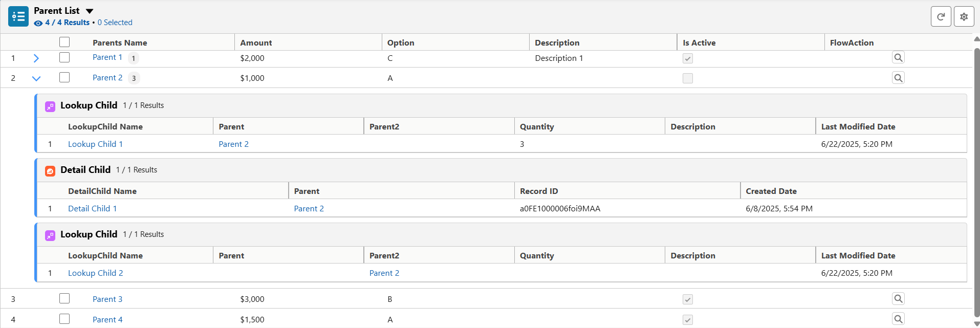Click the refresh list button
This screenshot has width=980, height=328.
click(x=941, y=16)
